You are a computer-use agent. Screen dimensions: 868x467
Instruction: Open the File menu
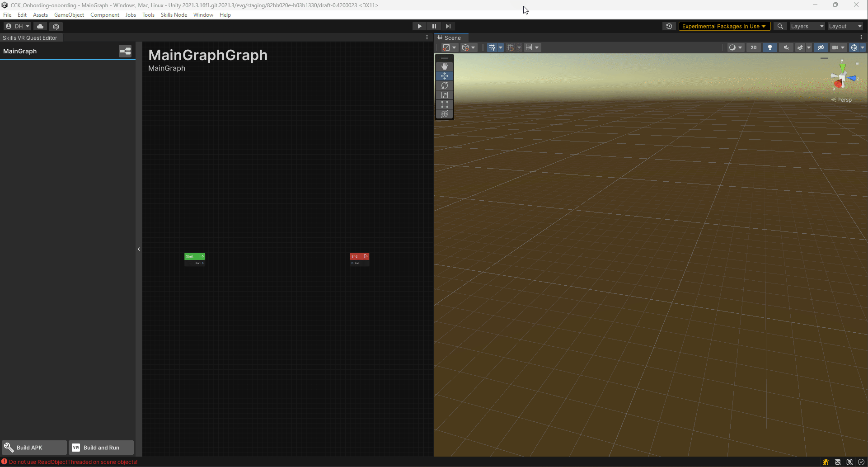click(x=7, y=15)
